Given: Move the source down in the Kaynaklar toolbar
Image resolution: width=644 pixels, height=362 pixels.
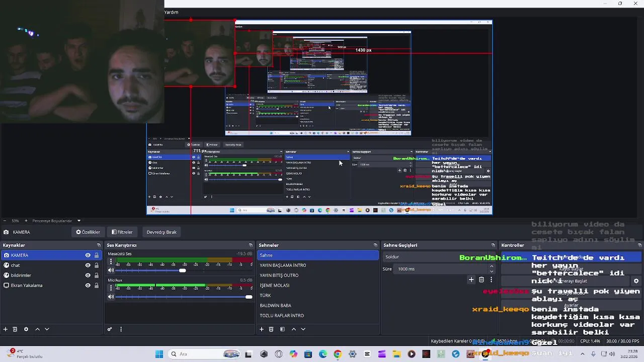Looking at the screenshot, I should [x=47, y=329].
